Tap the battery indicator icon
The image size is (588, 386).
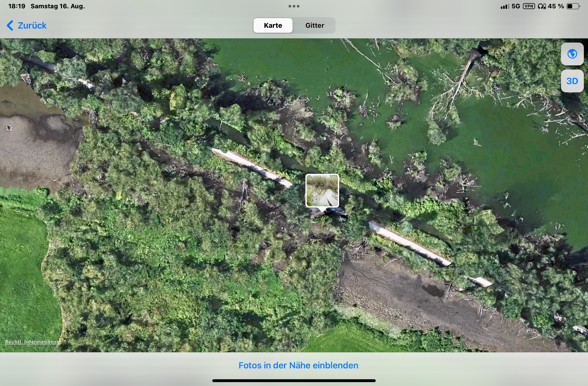[x=573, y=6]
